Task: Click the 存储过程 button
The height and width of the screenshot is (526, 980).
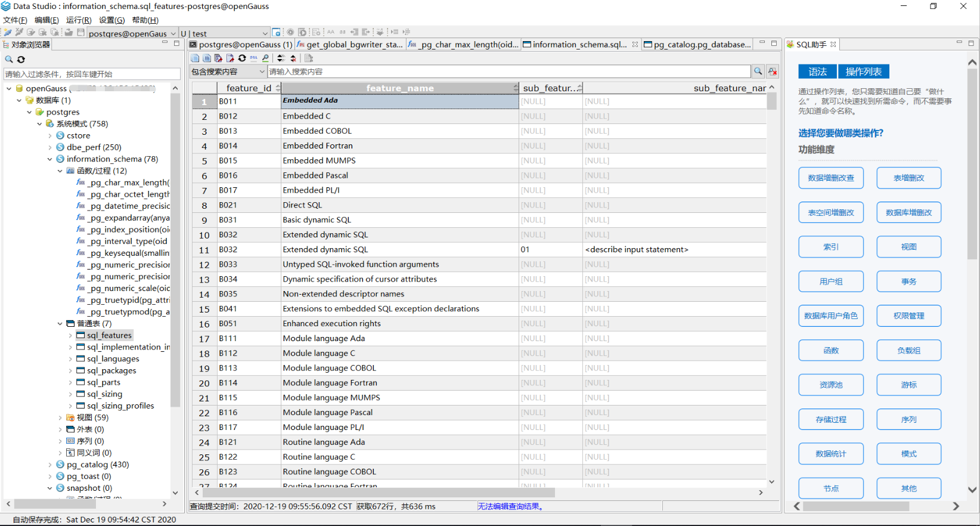Action: (x=831, y=419)
